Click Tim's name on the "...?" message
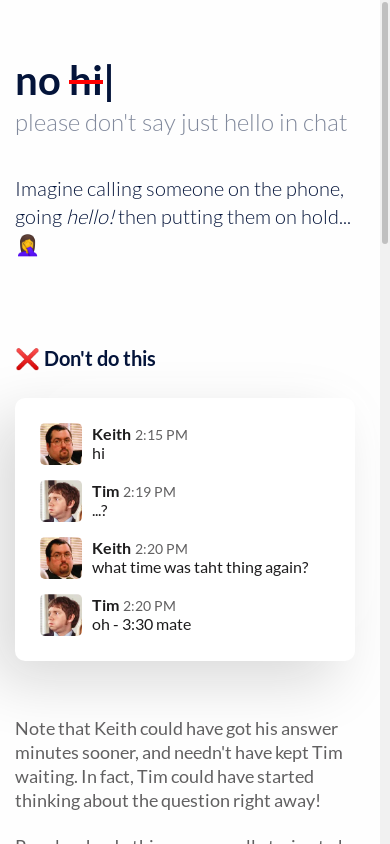The width and height of the screenshot is (390, 844). pyautogui.click(x=105, y=491)
